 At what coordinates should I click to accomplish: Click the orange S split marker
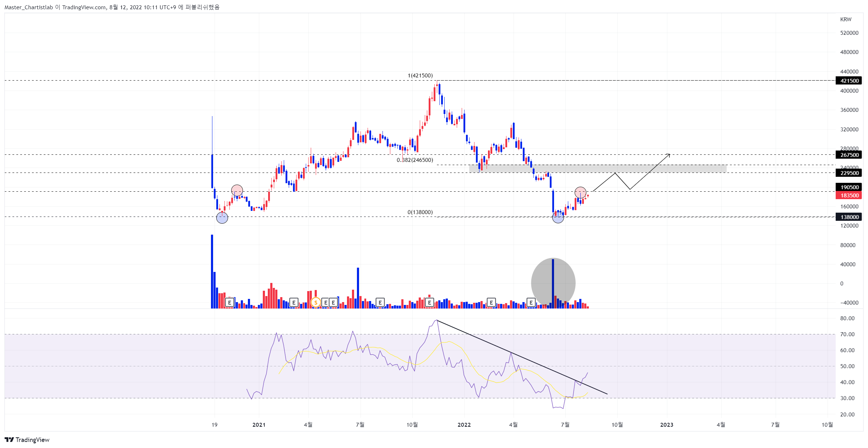(315, 302)
